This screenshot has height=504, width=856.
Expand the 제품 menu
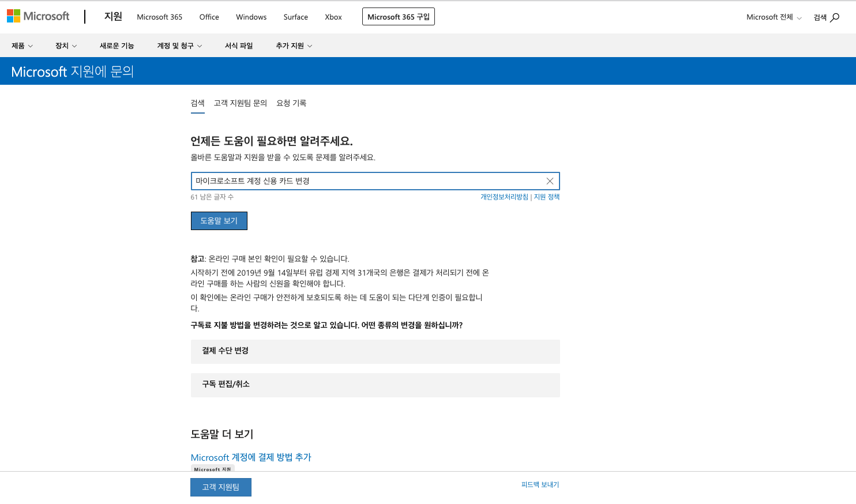(x=22, y=46)
